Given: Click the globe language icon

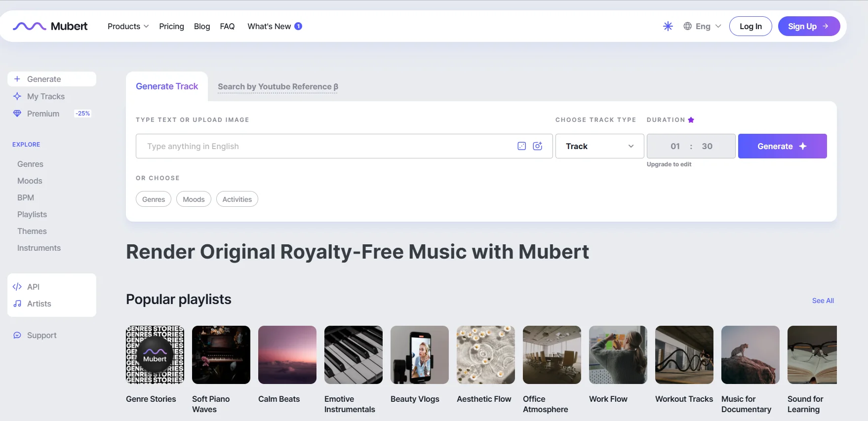Looking at the screenshot, I should 687,26.
